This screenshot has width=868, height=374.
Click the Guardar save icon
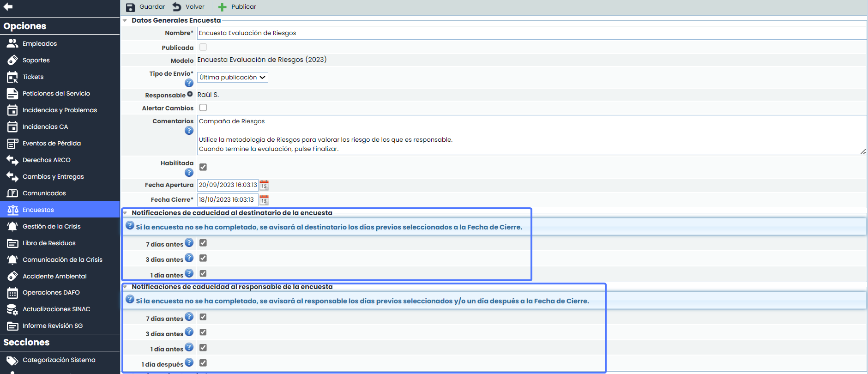[x=131, y=7]
